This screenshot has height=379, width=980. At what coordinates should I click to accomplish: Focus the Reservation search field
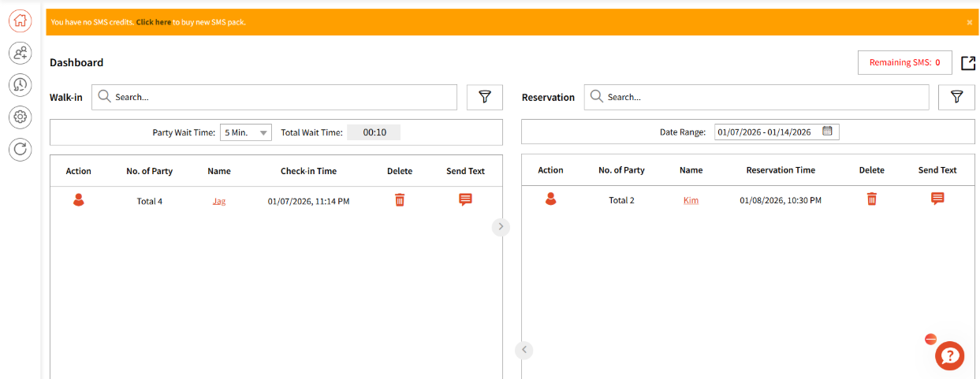tap(756, 97)
